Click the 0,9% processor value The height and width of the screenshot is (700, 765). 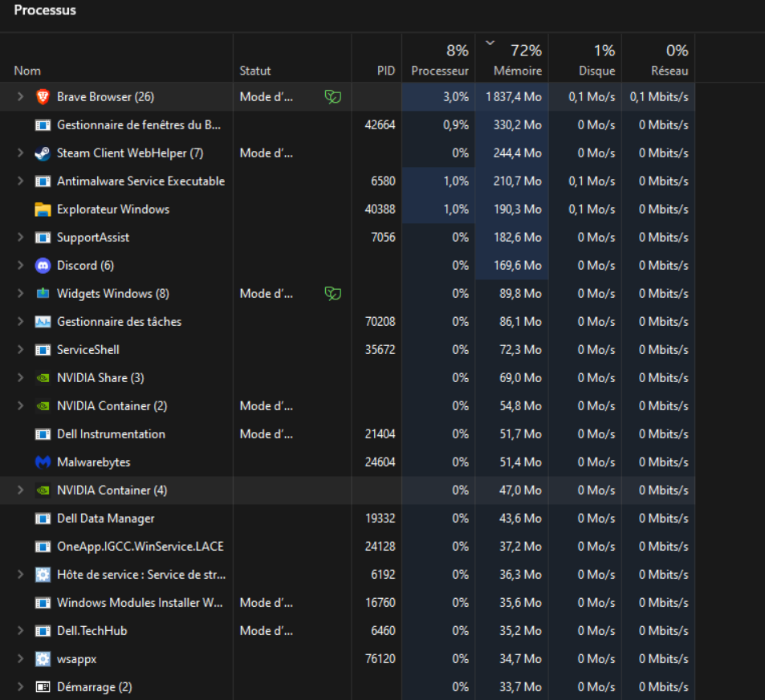(x=456, y=125)
